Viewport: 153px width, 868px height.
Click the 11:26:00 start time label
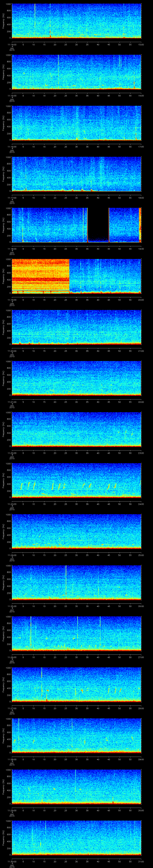[12, 657]
